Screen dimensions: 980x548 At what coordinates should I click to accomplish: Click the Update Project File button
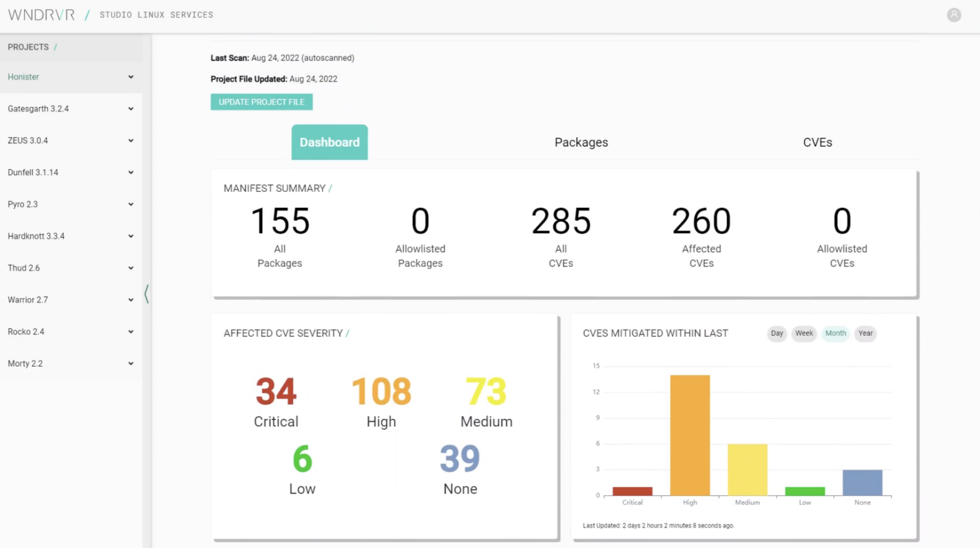coord(262,102)
